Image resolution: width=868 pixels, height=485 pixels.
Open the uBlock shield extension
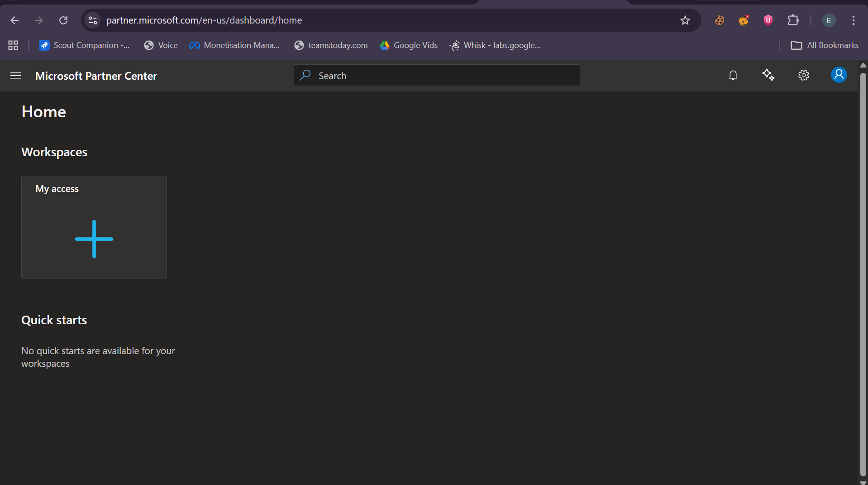click(768, 20)
